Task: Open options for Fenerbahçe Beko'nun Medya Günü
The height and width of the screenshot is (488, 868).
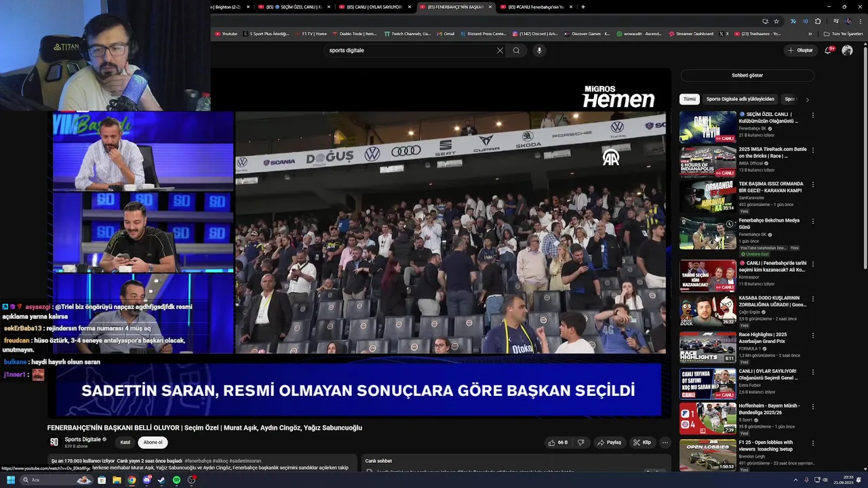Action: pos(812,221)
